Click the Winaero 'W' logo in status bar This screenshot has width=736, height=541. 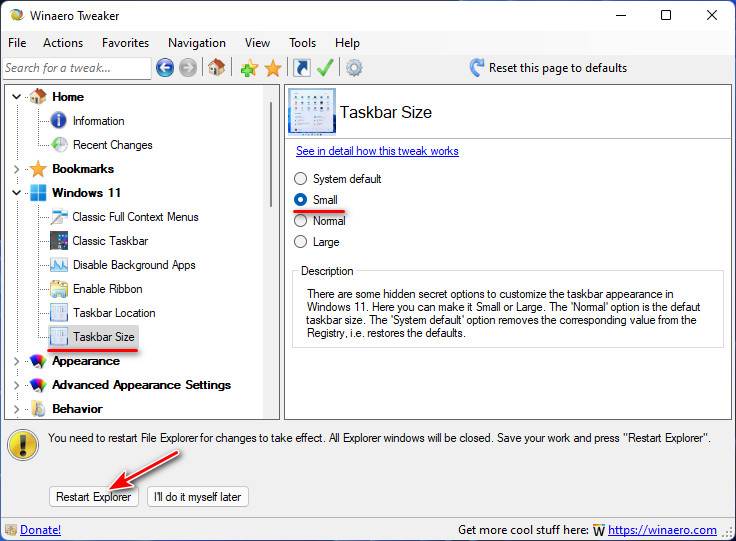[598, 530]
